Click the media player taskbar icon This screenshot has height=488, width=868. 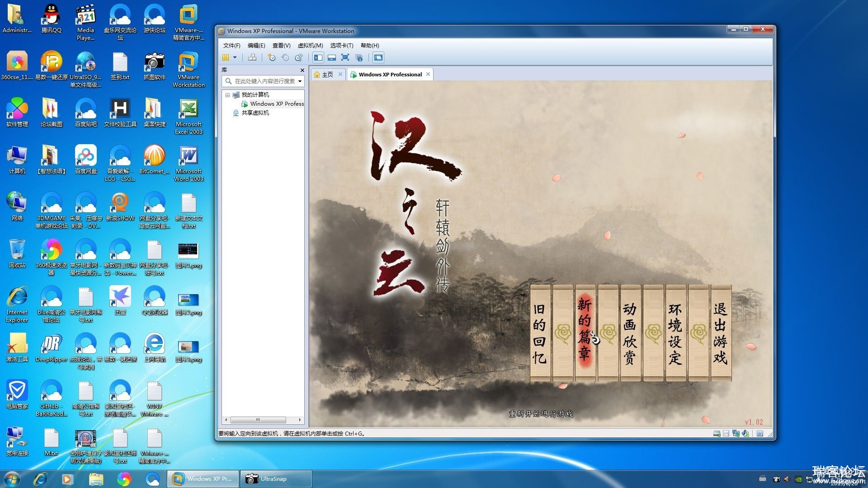67,479
